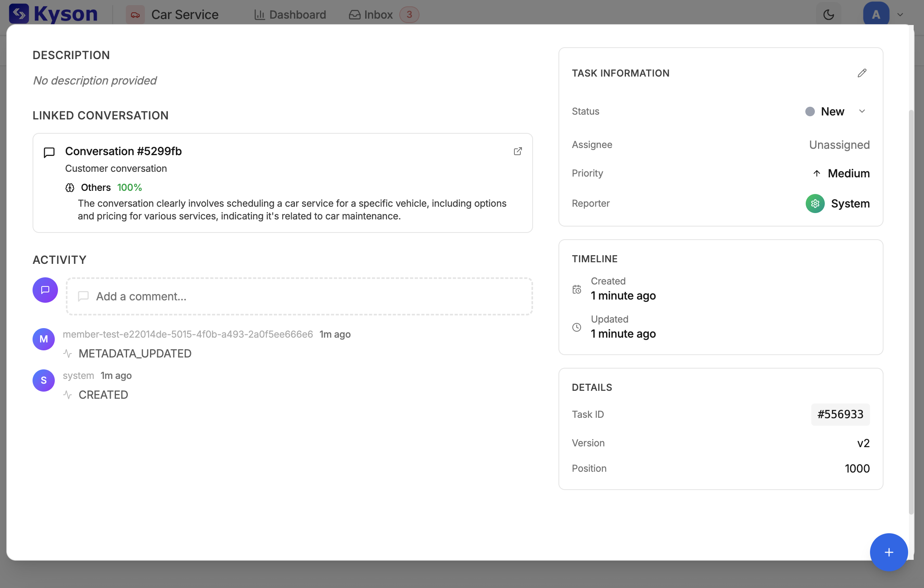Click the activity pulse icon next to CREATED
The height and width of the screenshot is (588, 924).
(x=67, y=394)
